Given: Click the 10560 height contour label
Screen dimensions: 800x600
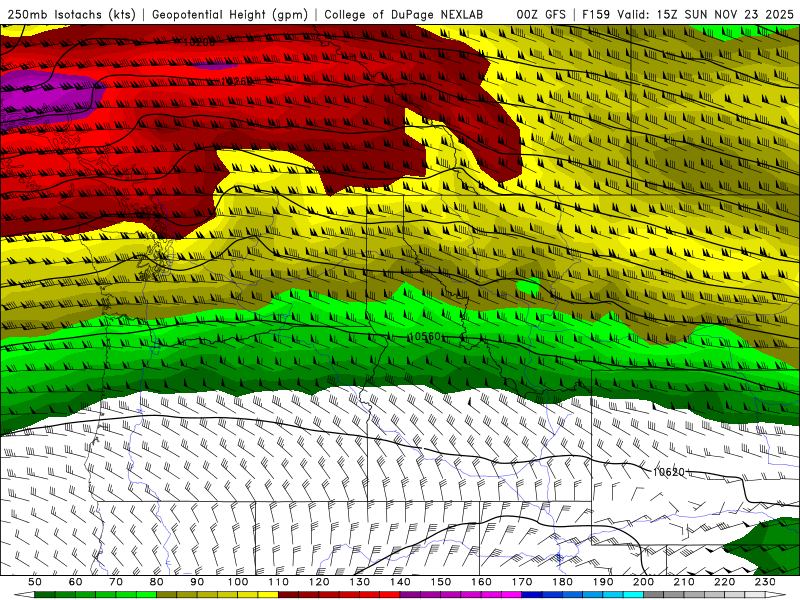Looking at the screenshot, I should coord(426,336).
